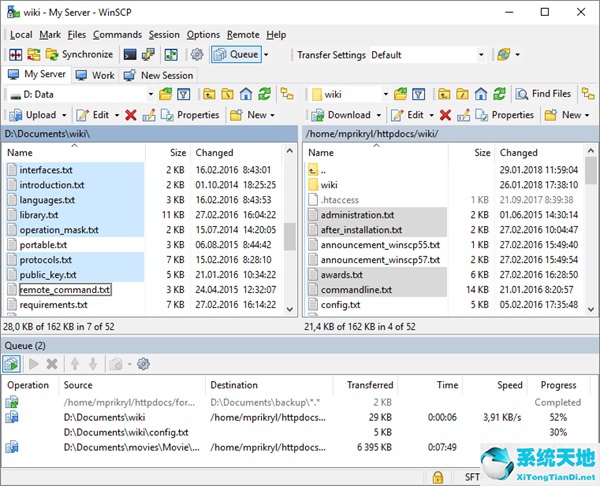Click the local directory tree icon
Image resolution: width=600 pixels, height=486 pixels.
click(x=287, y=94)
